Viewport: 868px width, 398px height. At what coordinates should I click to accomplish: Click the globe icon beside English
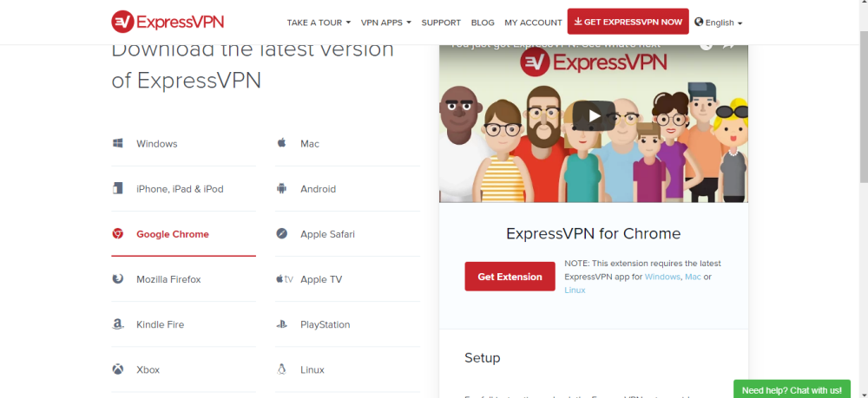[699, 23]
